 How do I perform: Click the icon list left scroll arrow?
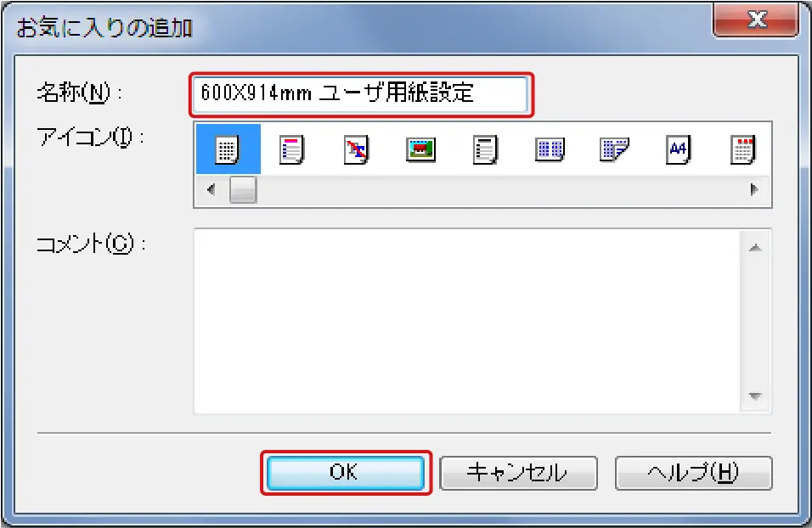(211, 189)
